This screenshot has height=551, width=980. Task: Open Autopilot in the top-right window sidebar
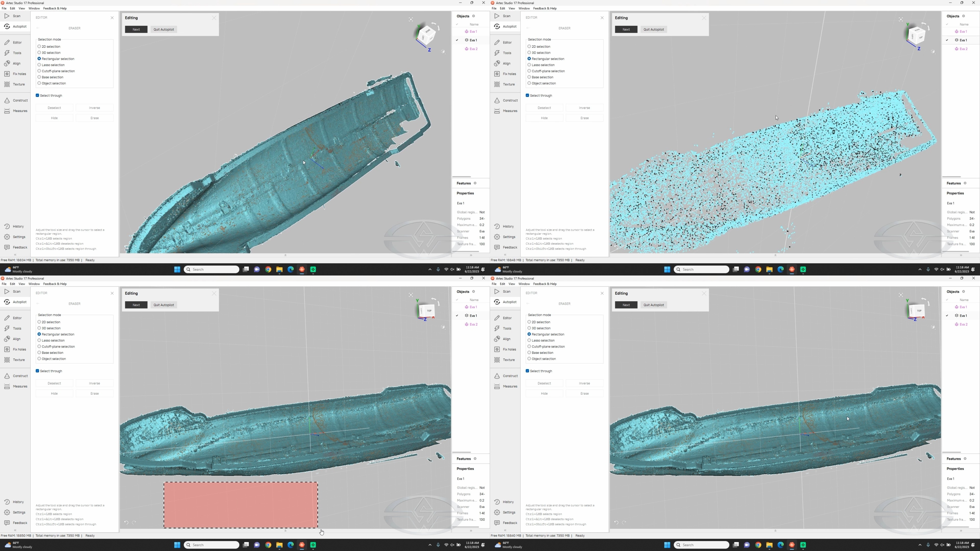(506, 26)
